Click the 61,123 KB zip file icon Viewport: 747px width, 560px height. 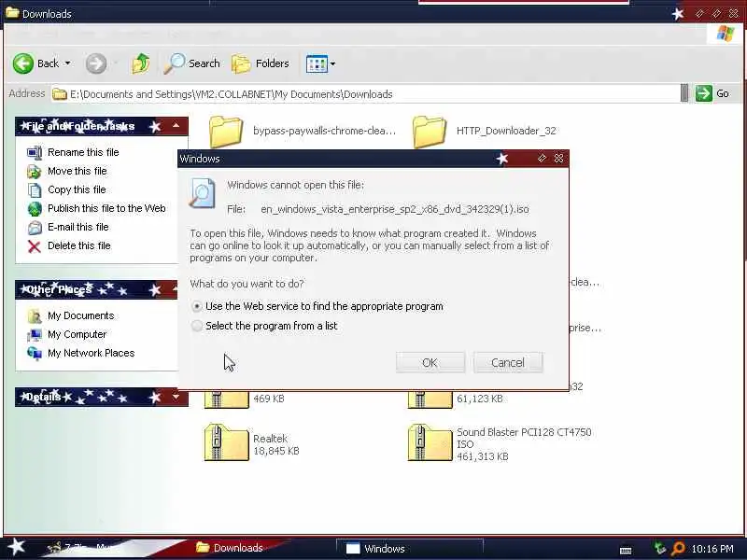click(430, 399)
